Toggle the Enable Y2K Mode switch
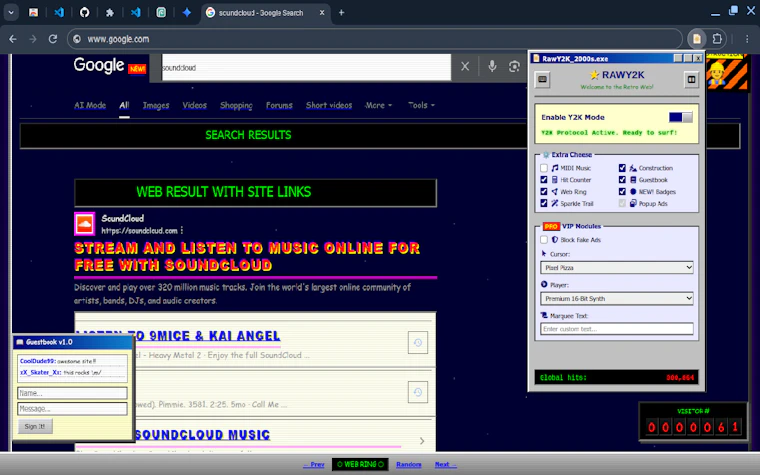The width and height of the screenshot is (760, 475). coord(680,117)
